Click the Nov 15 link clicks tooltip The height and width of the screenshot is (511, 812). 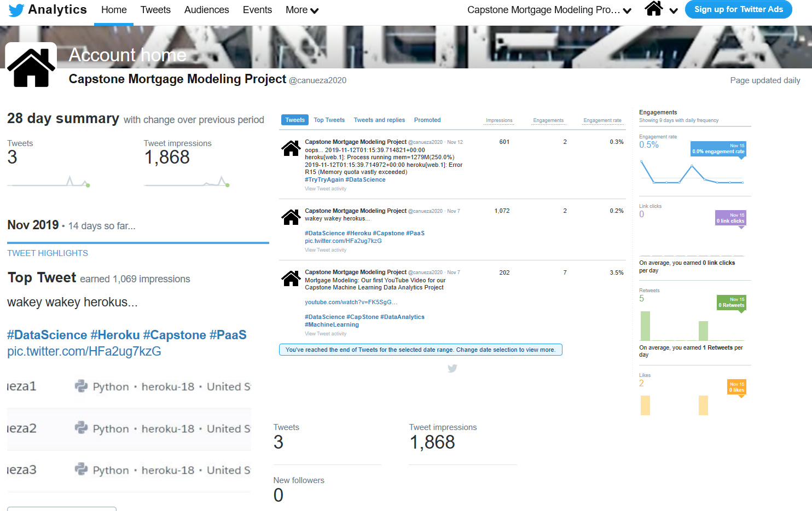pyautogui.click(x=730, y=218)
